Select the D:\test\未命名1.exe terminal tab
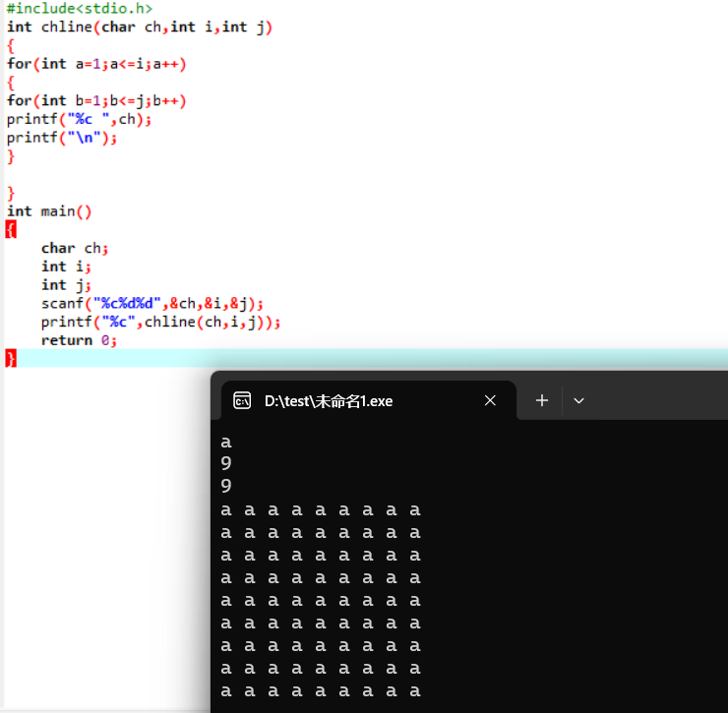The image size is (728, 713). click(369, 400)
